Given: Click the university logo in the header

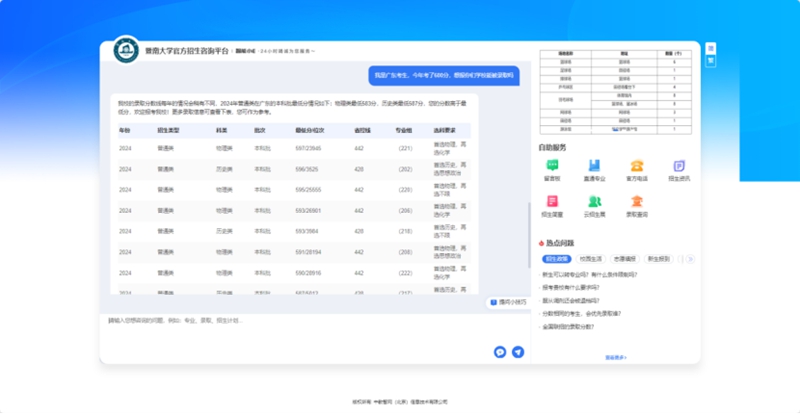Looking at the screenshot, I should coord(126,49).
